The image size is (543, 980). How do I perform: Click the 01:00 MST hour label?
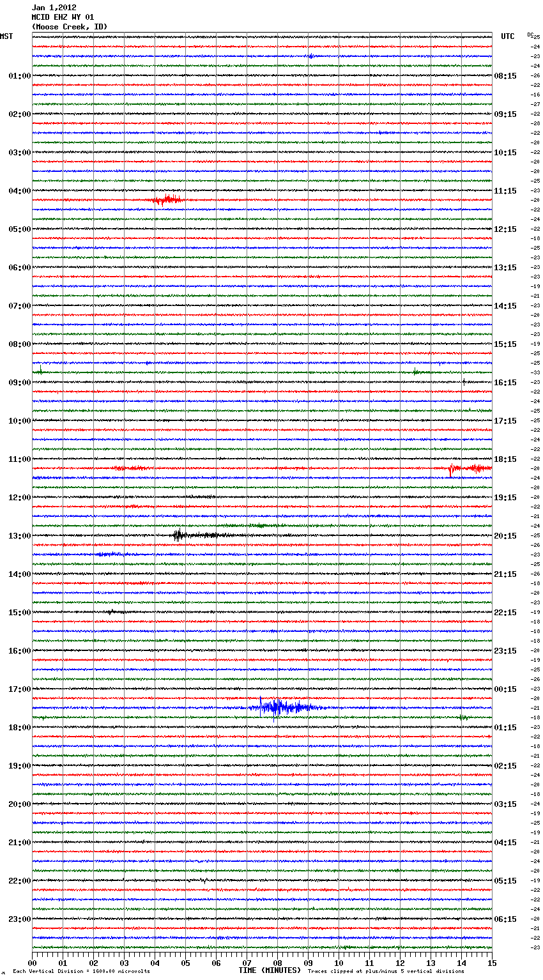click(x=20, y=76)
